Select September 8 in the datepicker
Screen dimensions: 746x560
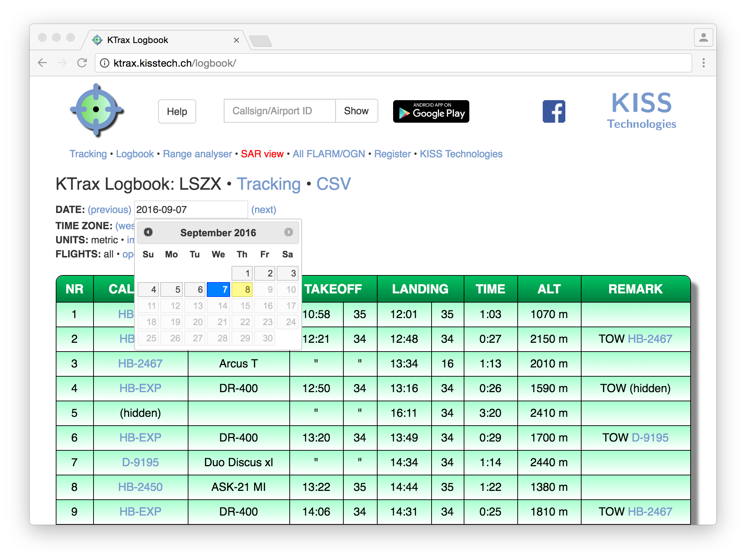[242, 290]
